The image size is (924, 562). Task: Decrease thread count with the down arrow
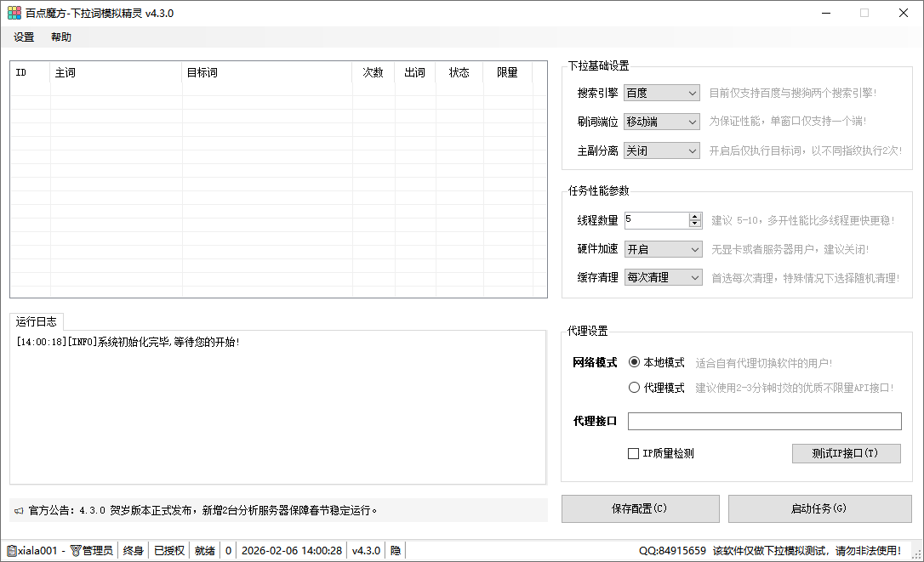[x=695, y=224]
